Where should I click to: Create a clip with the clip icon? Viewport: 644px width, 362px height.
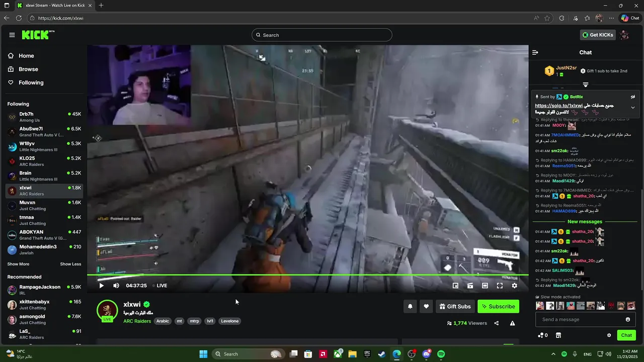pyautogui.click(x=470, y=286)
